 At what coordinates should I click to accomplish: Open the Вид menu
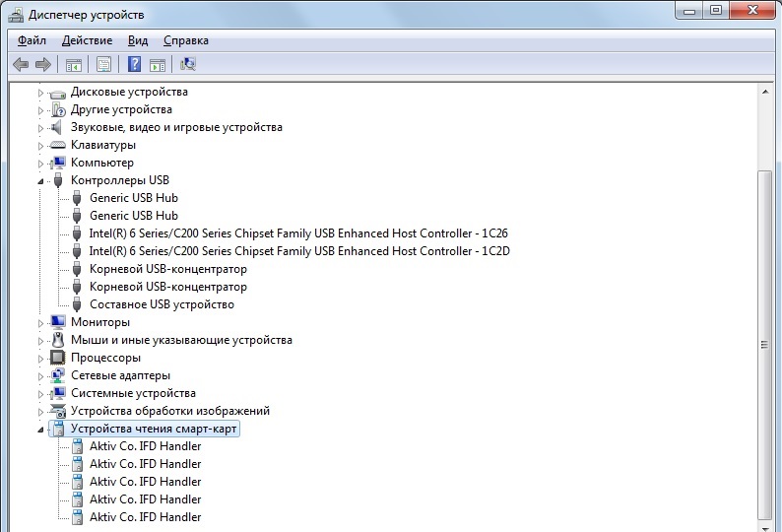[138, 40]
